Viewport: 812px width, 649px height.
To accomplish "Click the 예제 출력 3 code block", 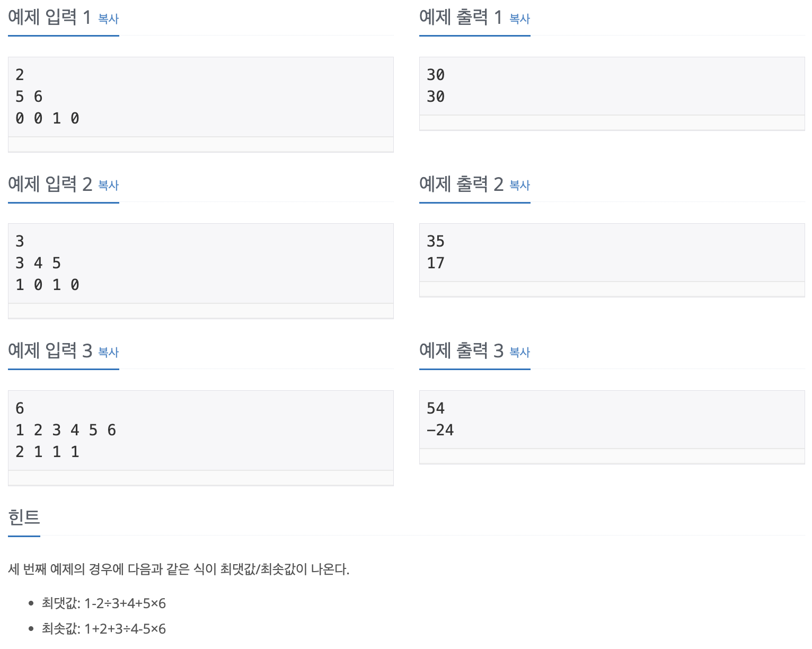I will (x=612, y=419).
